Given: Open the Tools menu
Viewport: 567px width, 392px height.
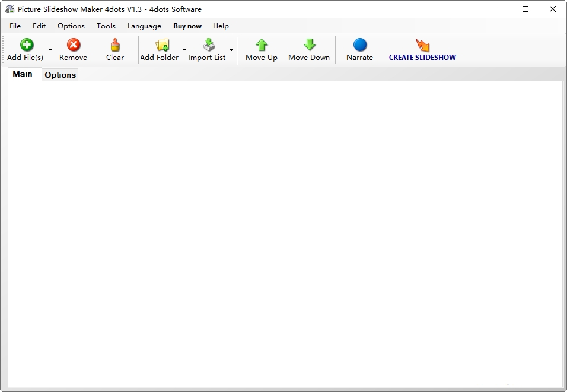Looking at the screenshot, I should 106,26.
